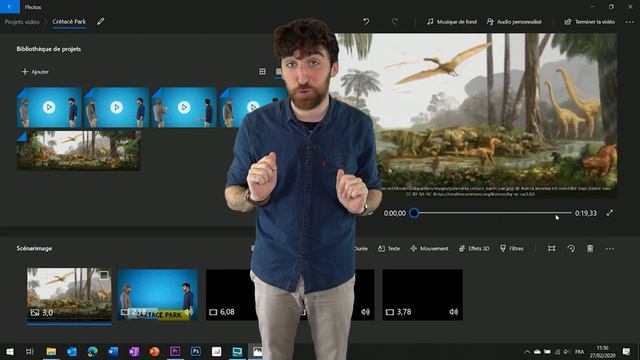Open Effets 3D

[474, 249]
